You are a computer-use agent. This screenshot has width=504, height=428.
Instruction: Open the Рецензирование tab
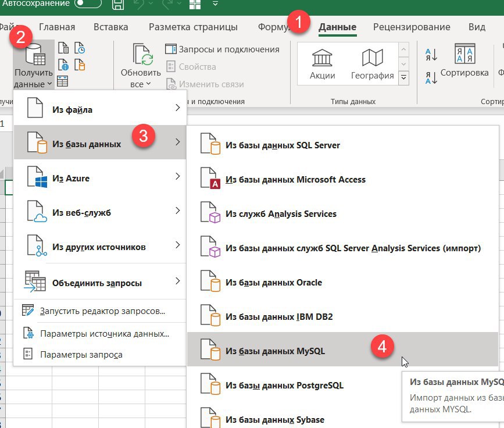[412, 27]
